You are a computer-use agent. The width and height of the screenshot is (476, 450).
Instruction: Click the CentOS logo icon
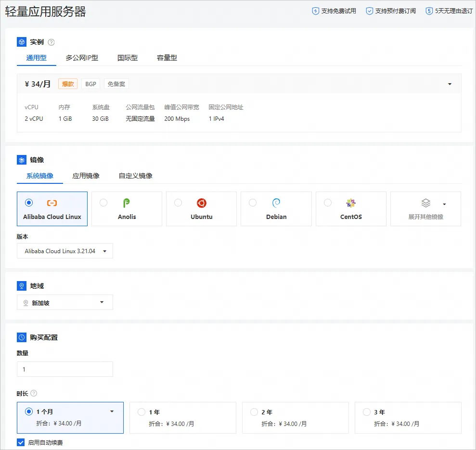point(351,203)
